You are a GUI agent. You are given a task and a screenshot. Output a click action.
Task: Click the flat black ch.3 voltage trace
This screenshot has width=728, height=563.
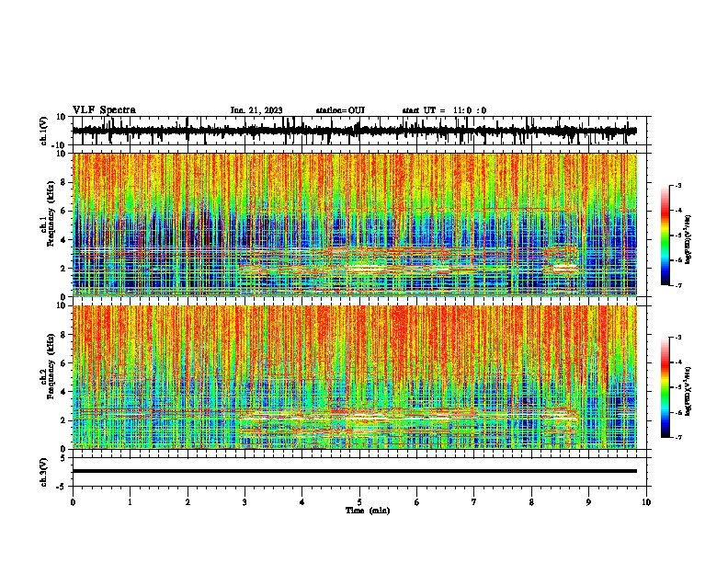point(355,471)
